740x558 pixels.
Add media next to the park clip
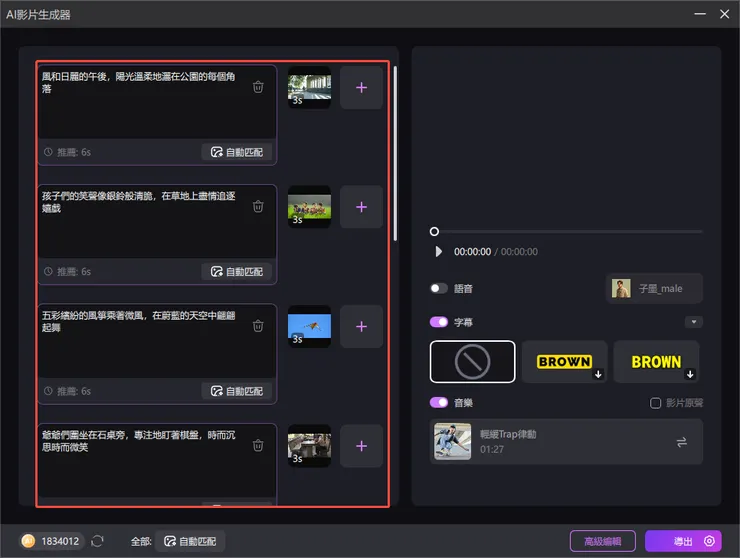tap(361, 87)
